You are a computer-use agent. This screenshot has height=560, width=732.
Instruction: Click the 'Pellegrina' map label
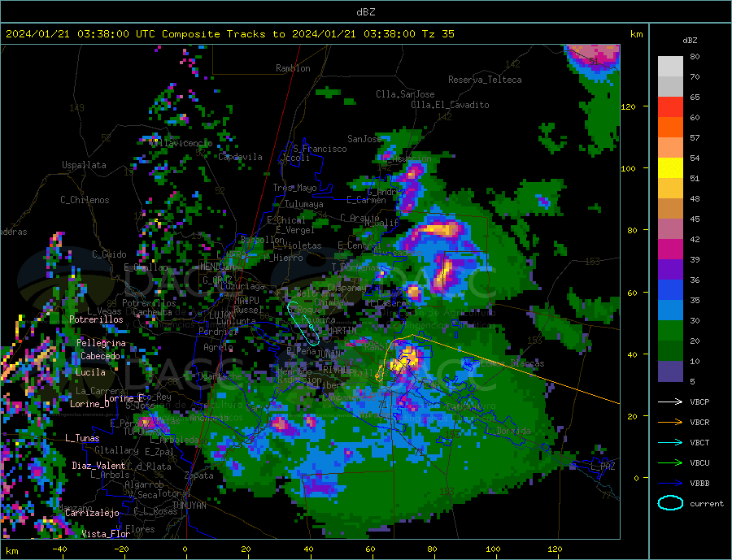coord(102,343)
